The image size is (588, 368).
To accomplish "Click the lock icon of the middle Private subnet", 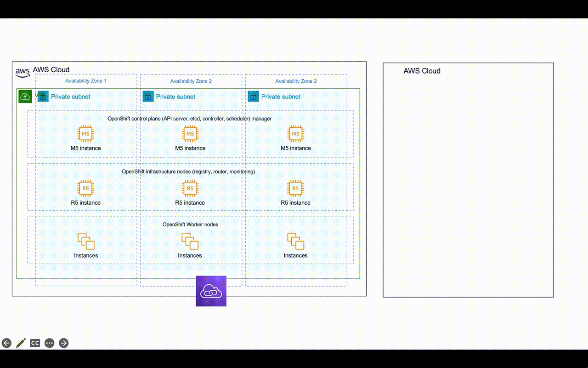I will (148, 96).
